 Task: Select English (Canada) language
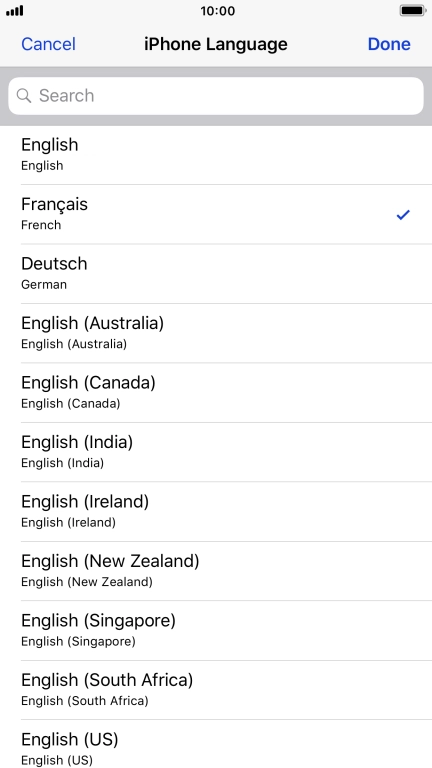[216, 393]
